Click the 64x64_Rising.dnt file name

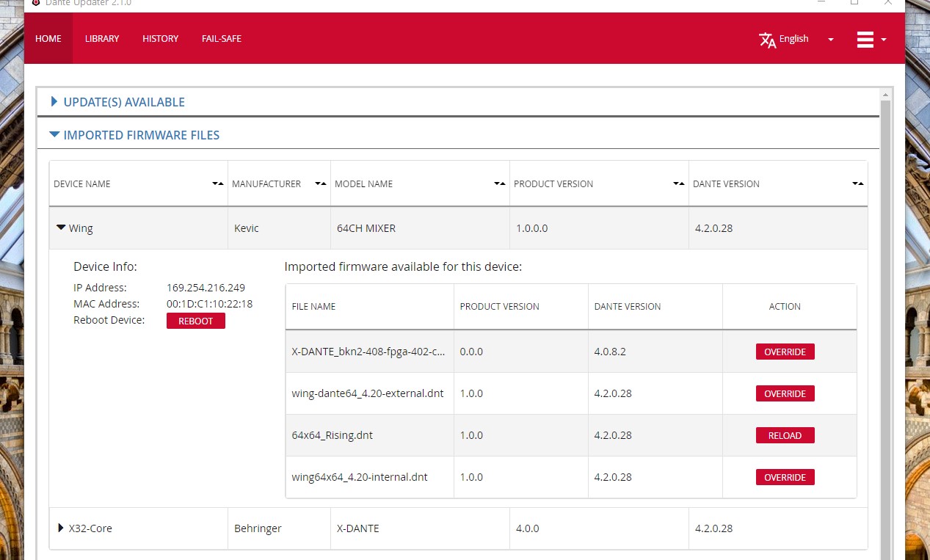[332, 435]
